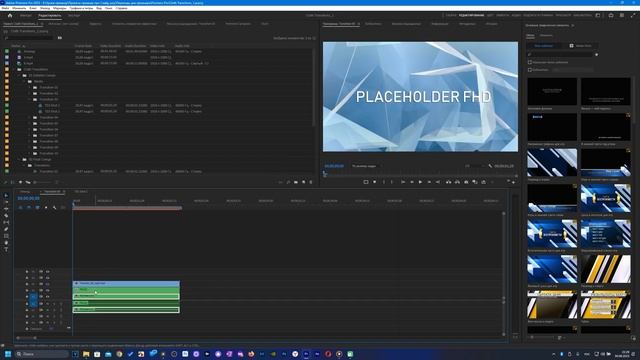Screen dimensions: 640x360
Task: Toggle eye visibility on the lowest video track
Action: point(47,296)
